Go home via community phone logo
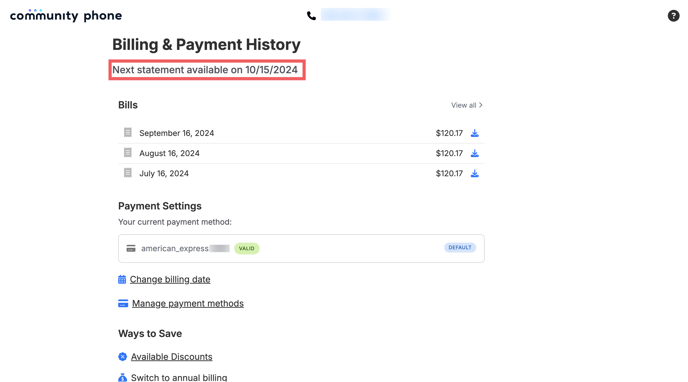 (x=66, y=16)
